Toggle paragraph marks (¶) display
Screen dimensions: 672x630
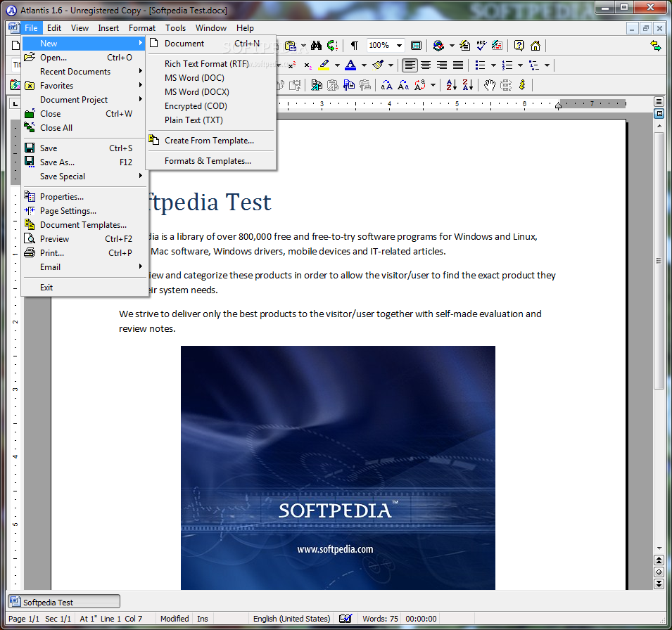point(355,46)
